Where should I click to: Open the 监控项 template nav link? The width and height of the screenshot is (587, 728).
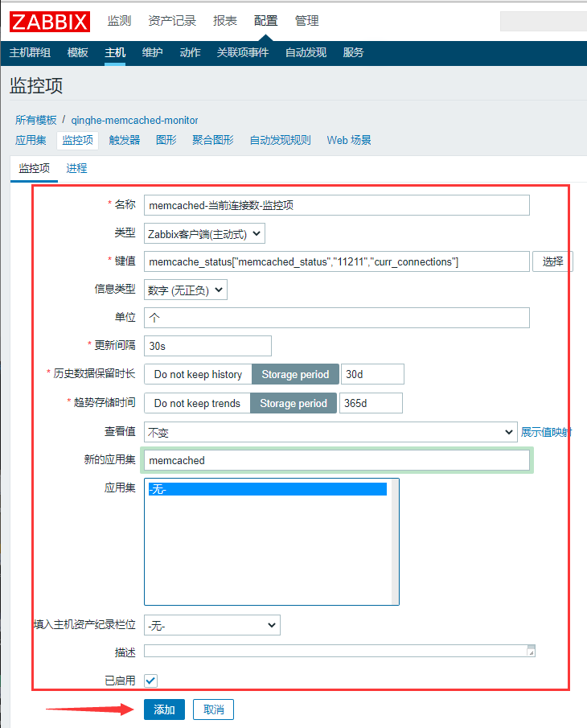coord(77,140)
